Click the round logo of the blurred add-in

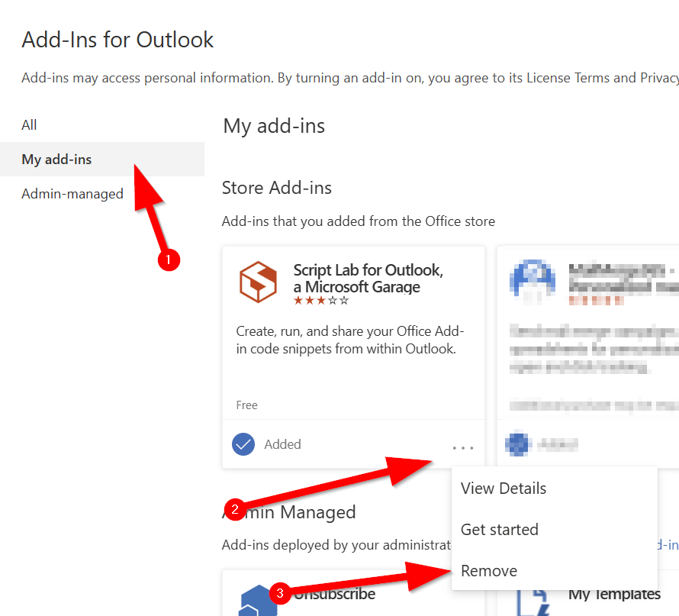coord(532,282)
